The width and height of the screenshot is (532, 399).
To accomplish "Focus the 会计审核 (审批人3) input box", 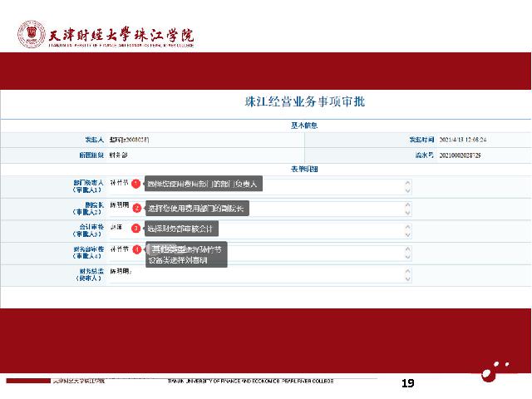I will 259,231.
